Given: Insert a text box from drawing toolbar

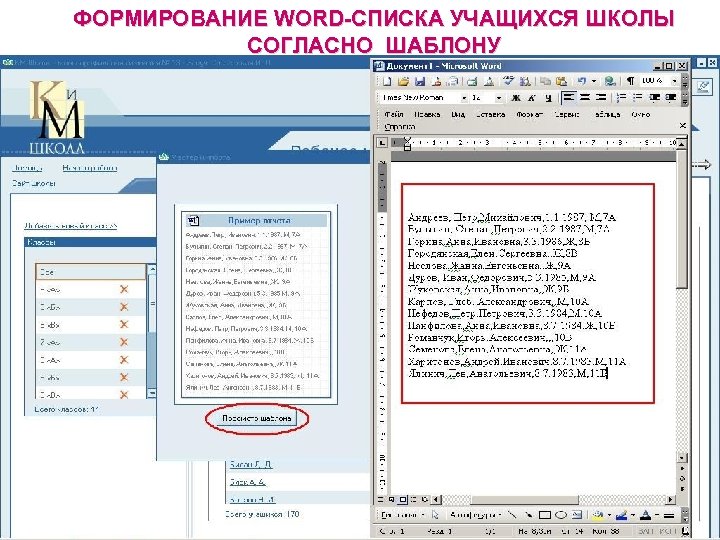Looking at the screenshot, I should 577,515.
